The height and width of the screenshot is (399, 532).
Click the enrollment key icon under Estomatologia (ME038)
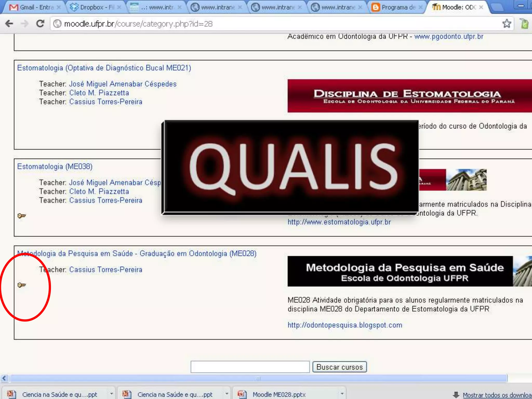click(22, 216)
